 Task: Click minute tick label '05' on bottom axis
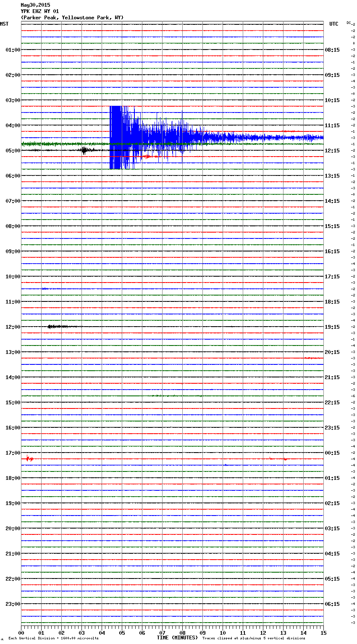122,633
